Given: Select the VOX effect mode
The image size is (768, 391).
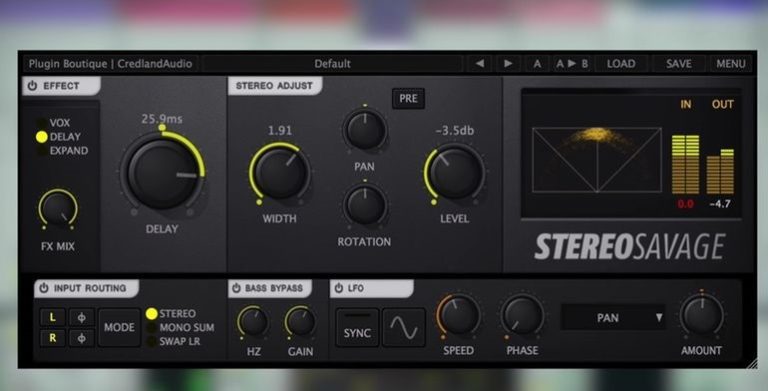Looking at the screenshot, I should coord(54,123).
